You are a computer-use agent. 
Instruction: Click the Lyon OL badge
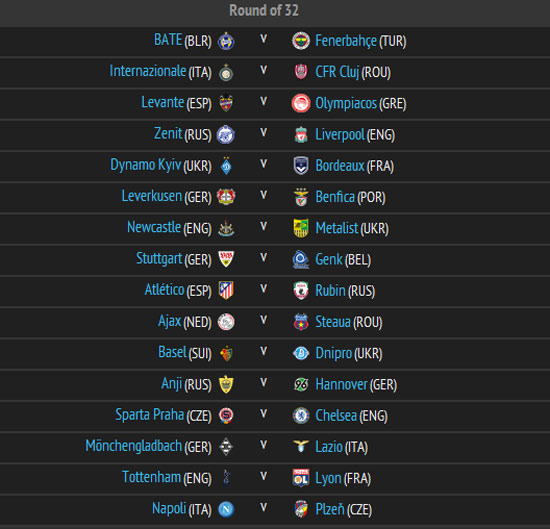(x=301, y=478)
